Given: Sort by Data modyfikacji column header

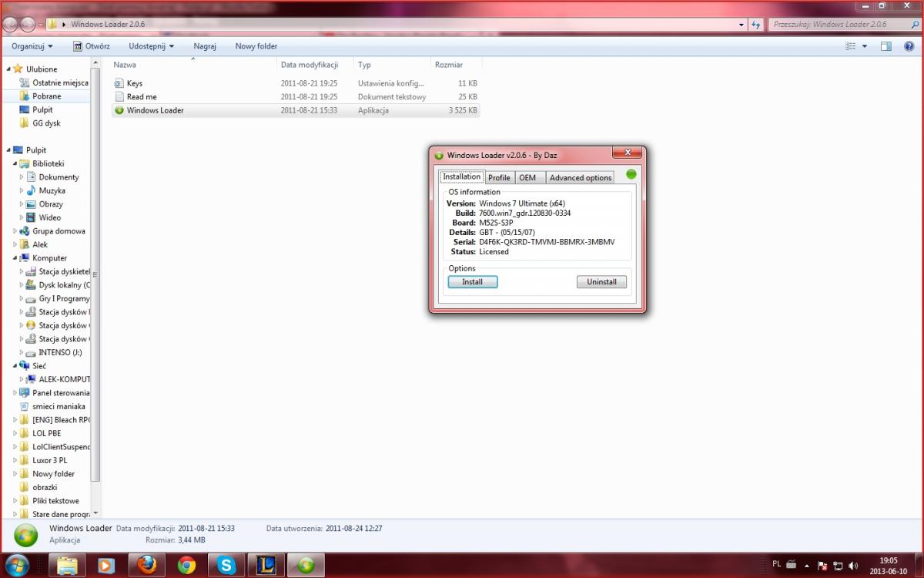Looking at the screenshot, I should [316, 66].
